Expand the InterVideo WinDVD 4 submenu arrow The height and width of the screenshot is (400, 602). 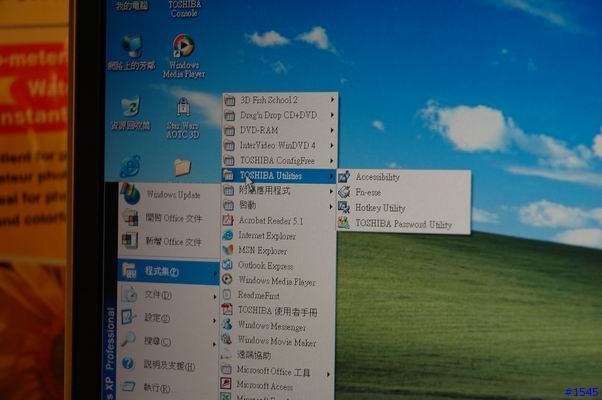pos(332,145)
